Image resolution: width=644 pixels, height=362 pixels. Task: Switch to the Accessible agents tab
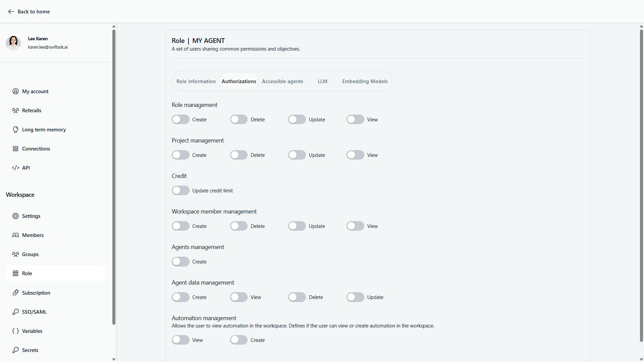pos(282,81)
